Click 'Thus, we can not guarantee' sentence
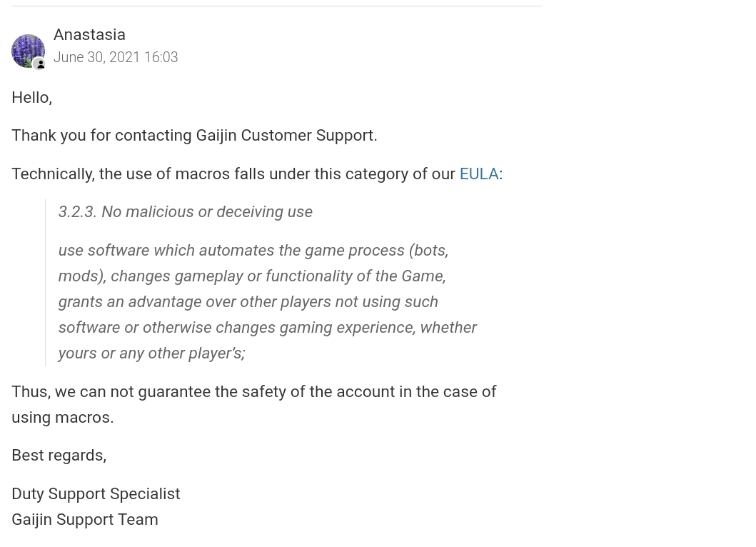Image resolution: width=756 pixels, height=547 pixels. (x=253, y=391)
